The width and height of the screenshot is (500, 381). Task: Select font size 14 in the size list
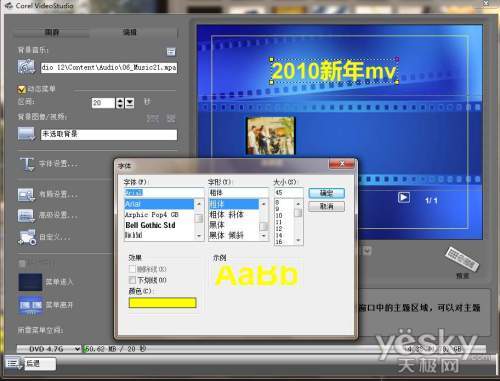tap(284, 235)
